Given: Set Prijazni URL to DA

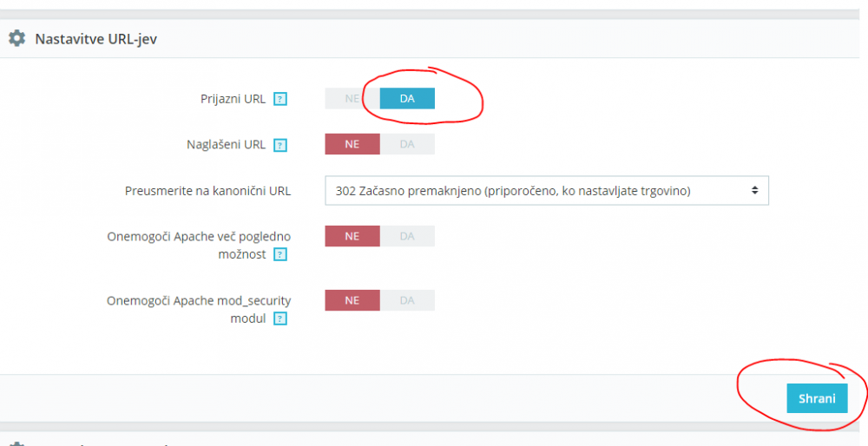Looking at the screenshot, I should (x=407, y=98).
